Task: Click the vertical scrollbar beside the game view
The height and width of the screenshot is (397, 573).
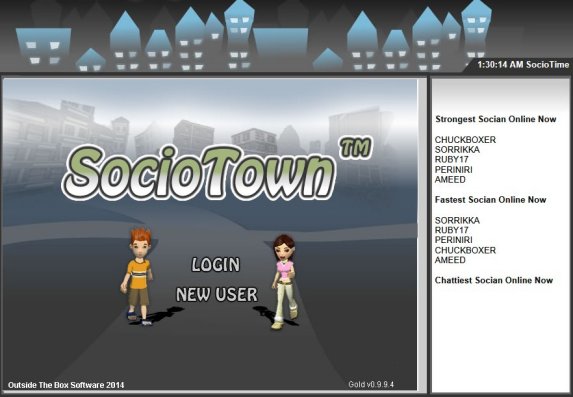Action: pyautogui.click(x=422, y=235)
